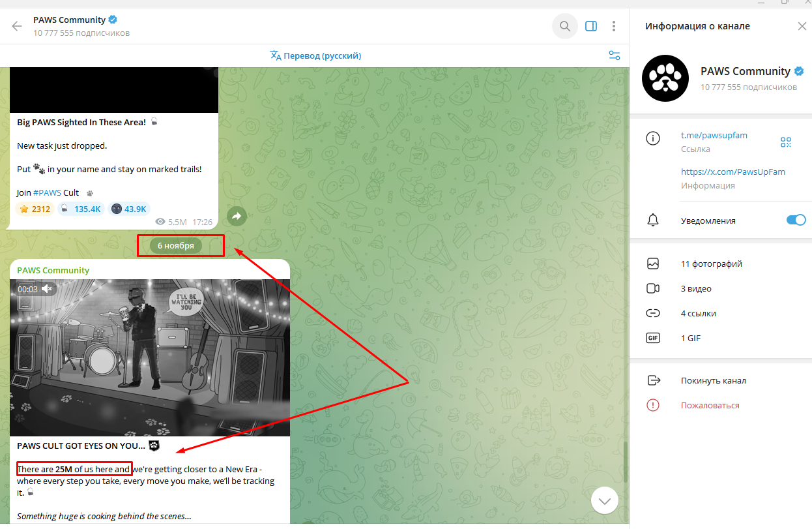Click the photos gallery icon
Screen dimensions: 812x529
652,264
